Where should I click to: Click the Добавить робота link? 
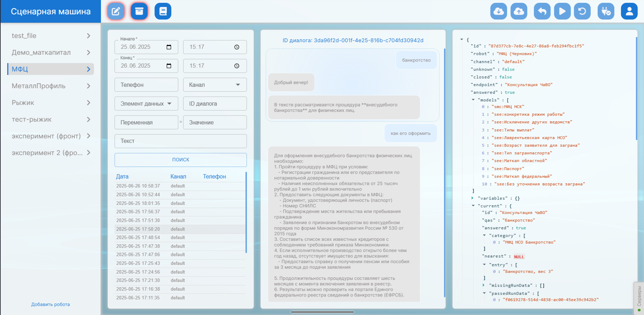51,305
